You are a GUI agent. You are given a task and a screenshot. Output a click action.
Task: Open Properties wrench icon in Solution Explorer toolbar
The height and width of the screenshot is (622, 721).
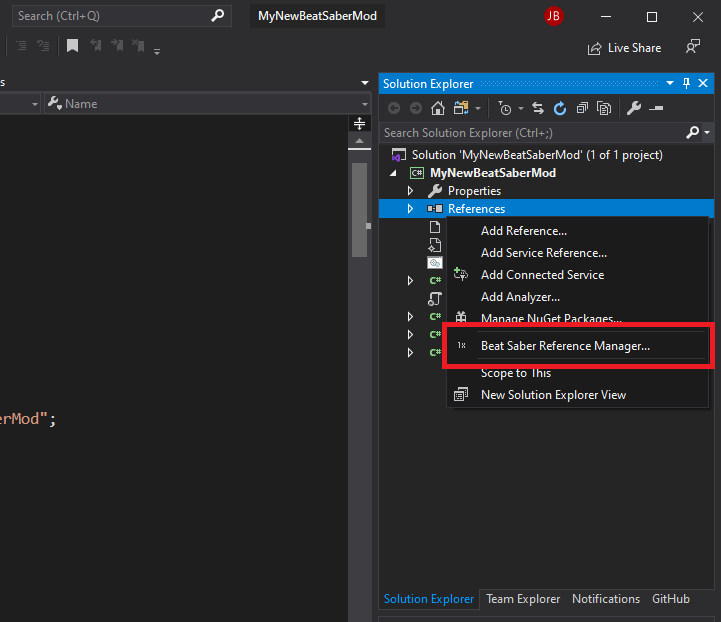(634, 108)
